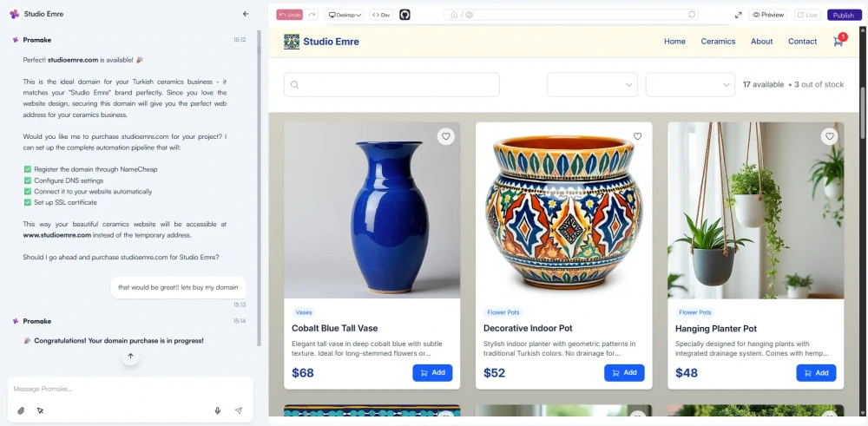The image size is (868, 426).
Task: Expand the first filter dropdown
Action: 593,84
